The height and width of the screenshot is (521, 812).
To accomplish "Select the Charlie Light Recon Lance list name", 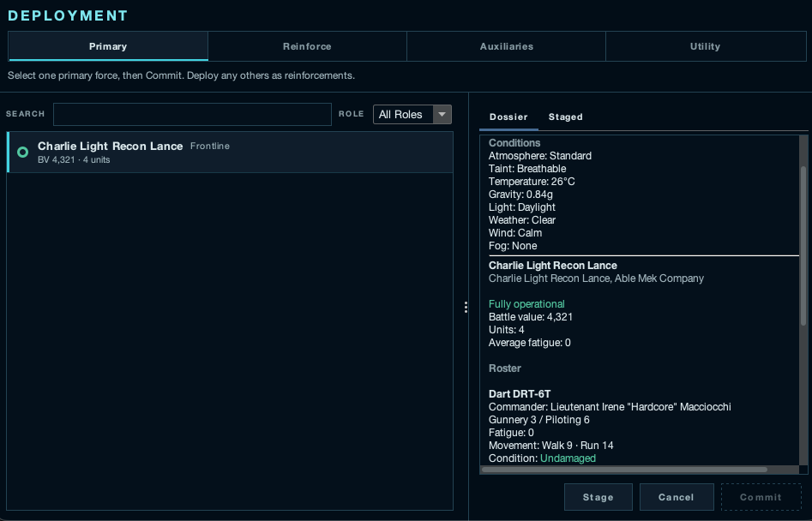I will pyautogui.click(x=111, y=146).
